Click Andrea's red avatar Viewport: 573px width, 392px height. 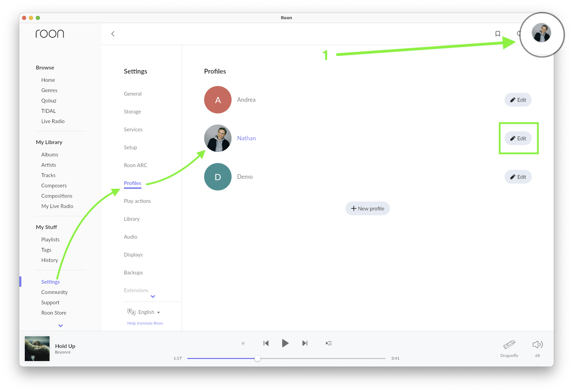point(218,100)
